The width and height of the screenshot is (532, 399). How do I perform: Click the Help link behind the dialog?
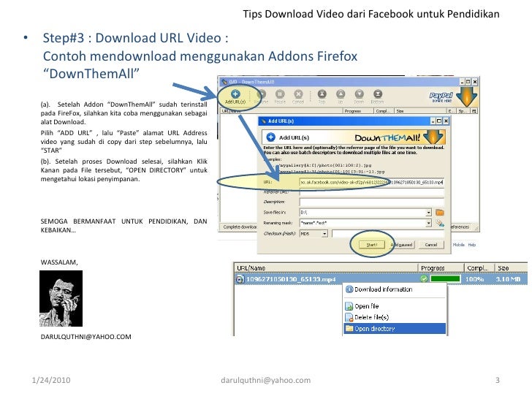[472, 245]
